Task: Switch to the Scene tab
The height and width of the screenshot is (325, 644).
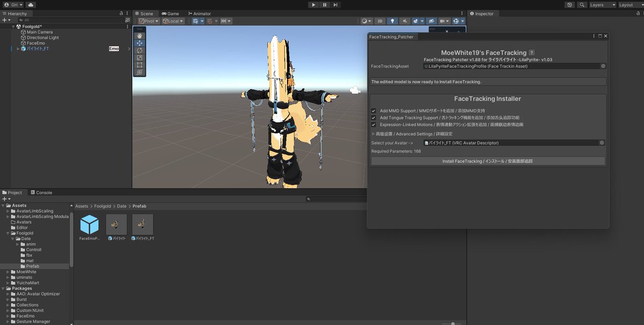Action: click(144, 13)
